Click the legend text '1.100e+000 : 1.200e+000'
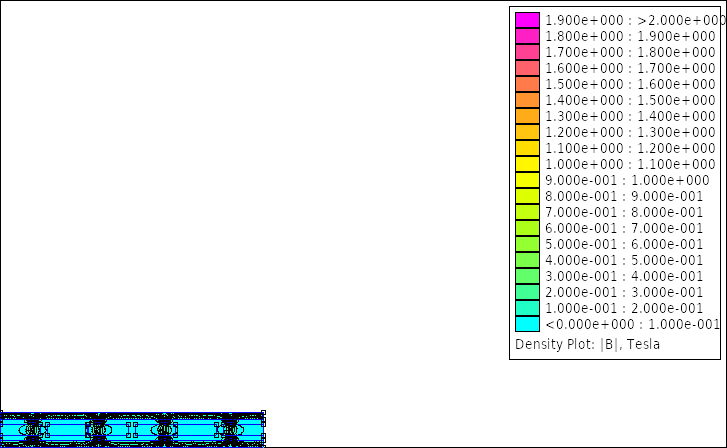This screenshot has width=727, height=448. click(631, 148)
